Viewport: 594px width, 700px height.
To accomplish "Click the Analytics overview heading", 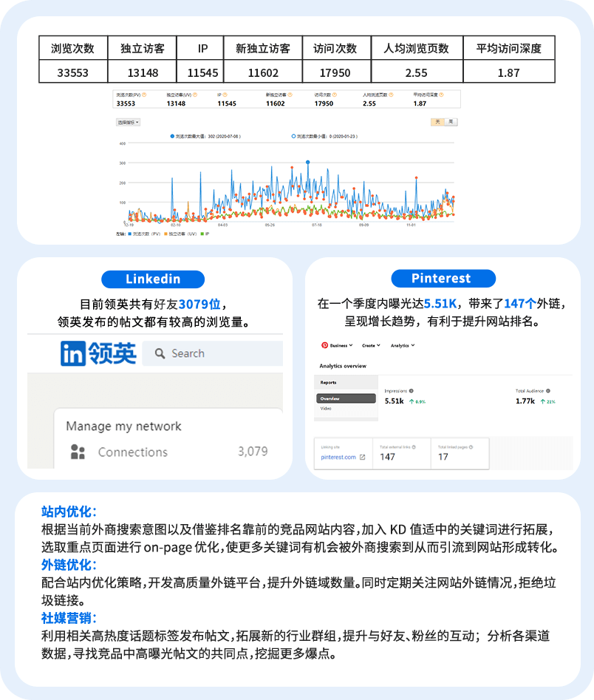I will point(343,366).
